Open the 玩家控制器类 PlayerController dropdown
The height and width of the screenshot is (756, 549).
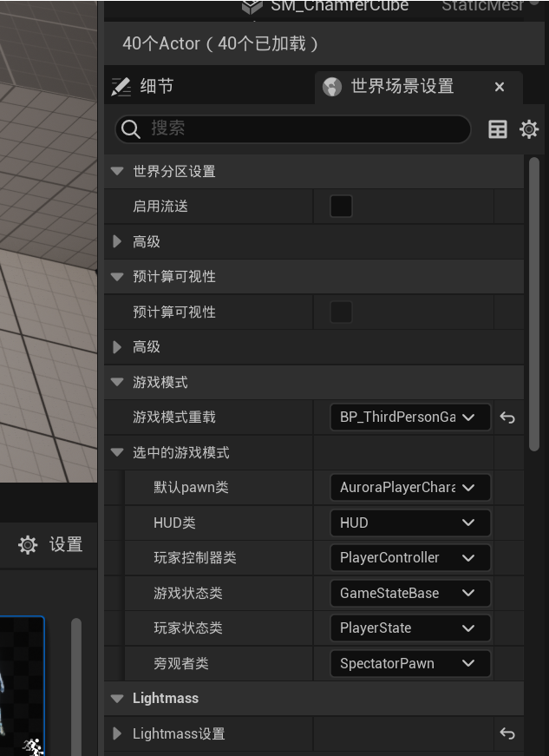pyautogui.click(x=409, y=558)
